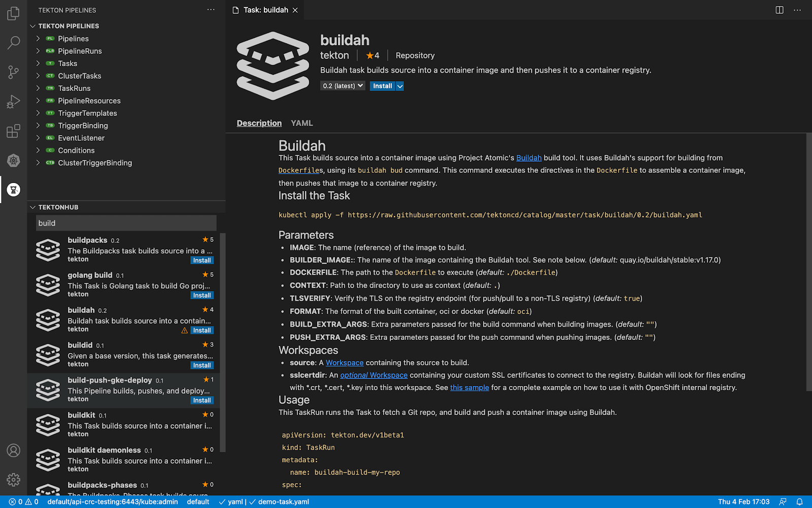Click the 'default' namespace status item
Viewport: 812px width, 508px height.
coord(198,502)
